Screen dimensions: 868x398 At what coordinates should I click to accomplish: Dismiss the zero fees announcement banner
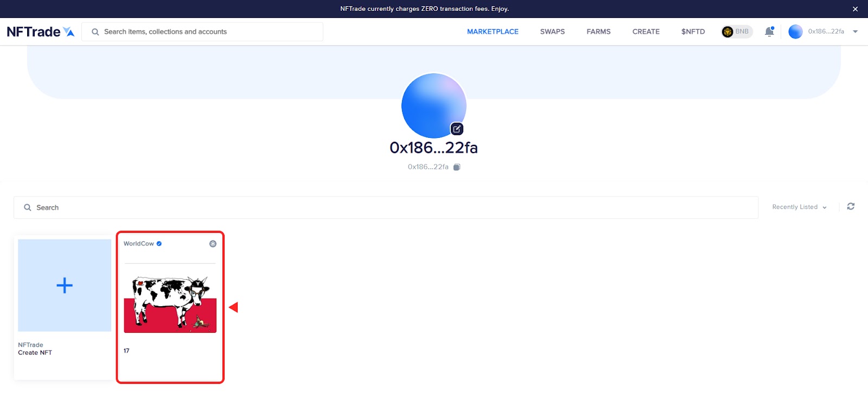point(855,9)
